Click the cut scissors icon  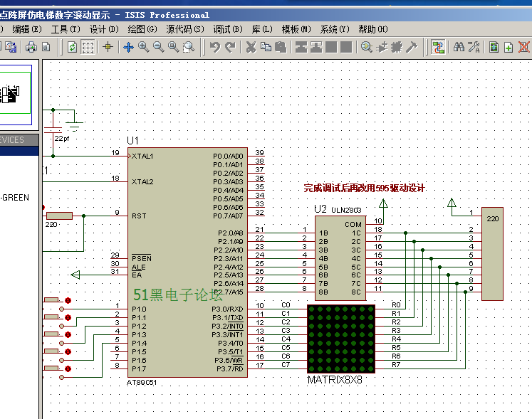[x=251, y=47]
